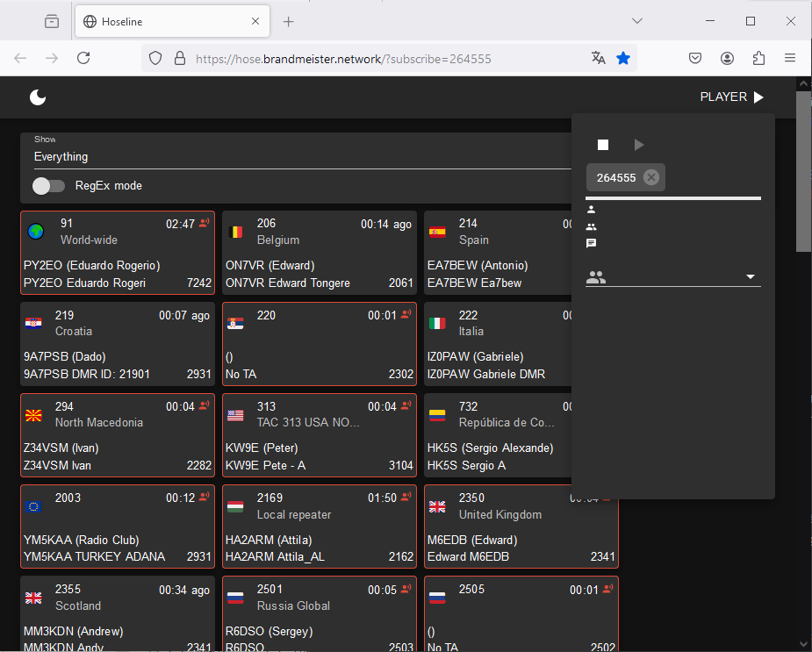Screen dimensions: 812x652
Task: Click the player volume slider bar
Action: pyautogui.click(x=672, y=198)
